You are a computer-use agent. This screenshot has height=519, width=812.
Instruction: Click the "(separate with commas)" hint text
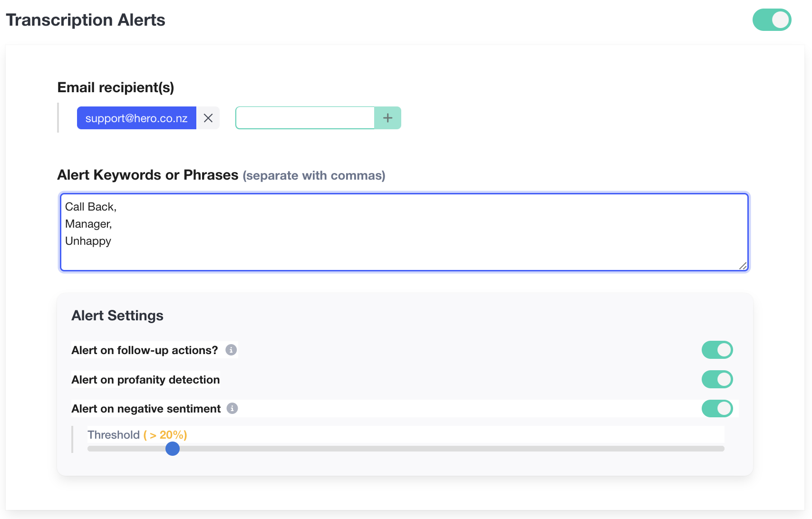point(313,175)
